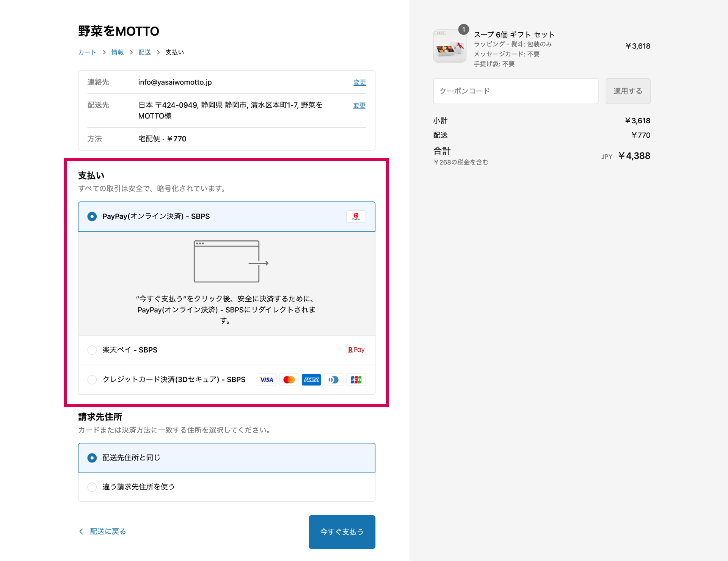Click the Rakuten Pay logo icon
This screenshot has width=728, height=561.
click(x=356, y=350)
